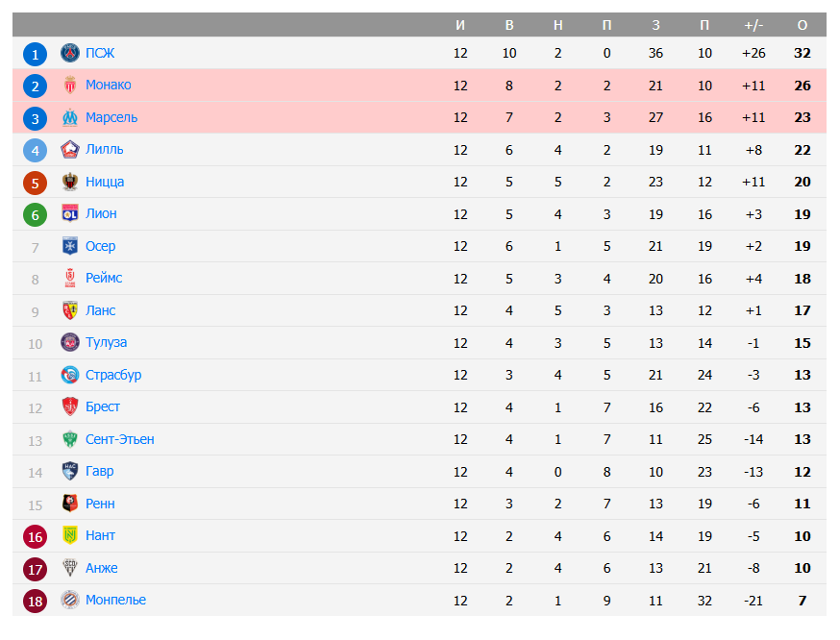Open the Осер team page link
The image size is (840, 640).
[100, 246]
